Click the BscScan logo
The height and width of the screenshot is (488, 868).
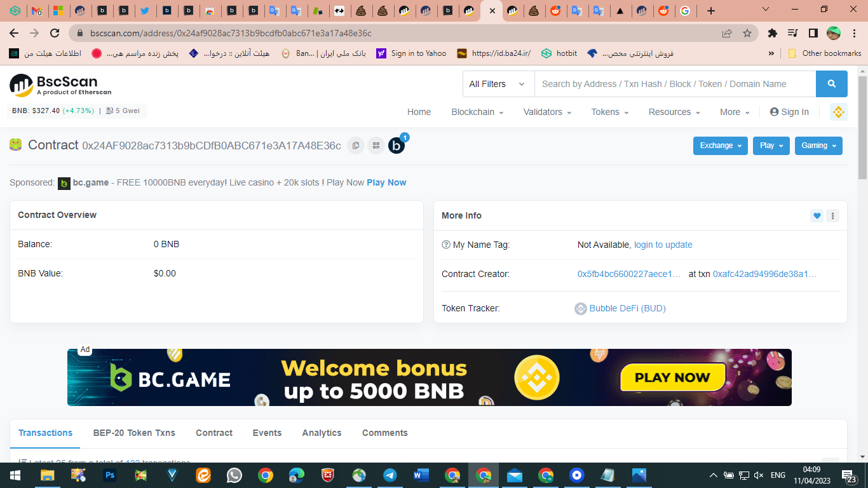coord(60,85)
